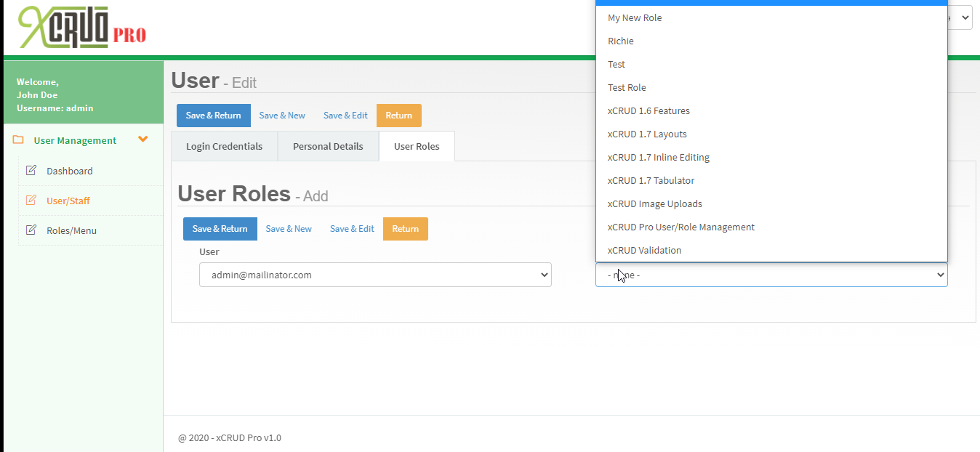Open the User Roles tab
The height and width of the screenshot is (452, 980).
[417, 146]
